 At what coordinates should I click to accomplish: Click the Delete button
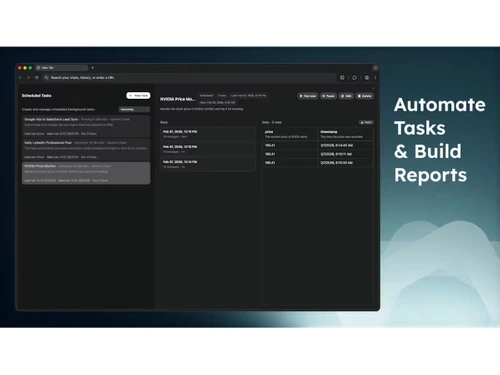point(365,96)
